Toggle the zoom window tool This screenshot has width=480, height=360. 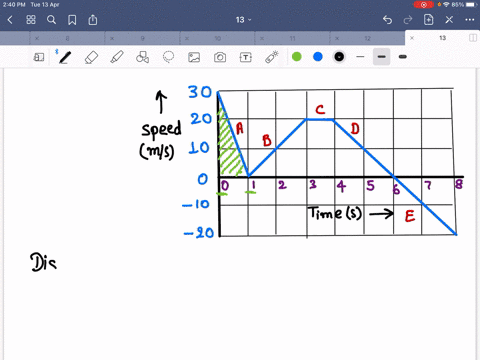click(39, 57)
